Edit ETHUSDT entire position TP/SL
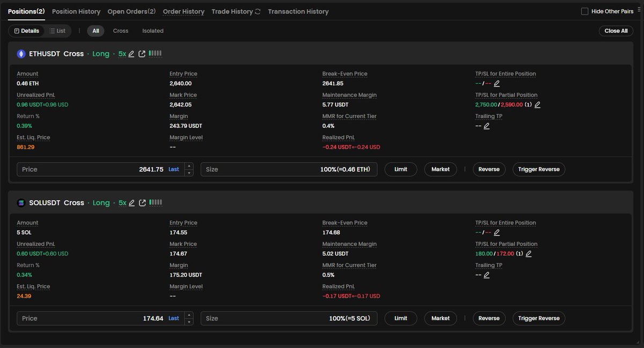Screen dimensions: 644x348 497,84
